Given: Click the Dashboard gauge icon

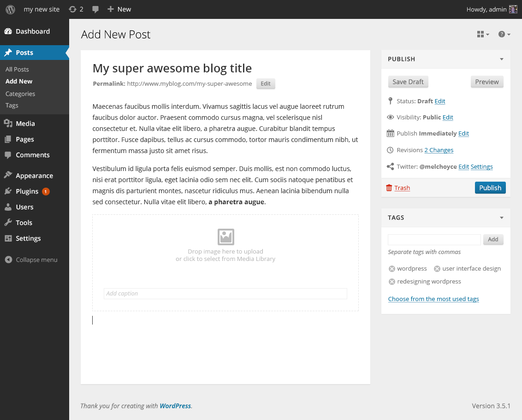Looking at the screenshot, I should [8, 31].
